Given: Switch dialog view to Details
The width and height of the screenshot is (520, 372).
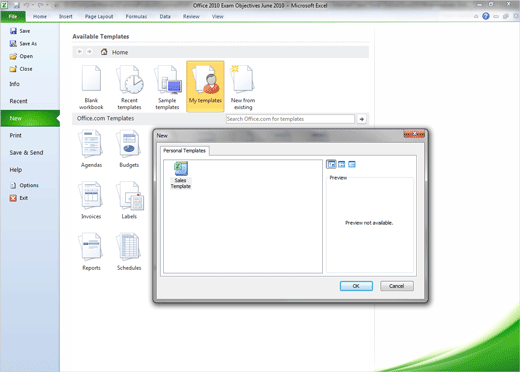Looking at the screenshot, I should 352,164.
